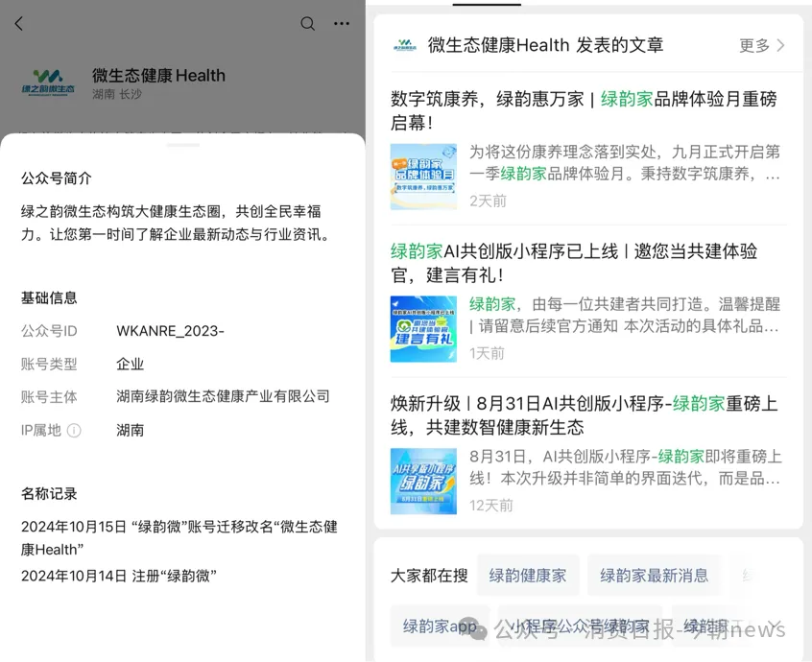The width and height of the screenshot is (812, 662).
Task: Tap the small logo beside 发表的文章 heading
Action: tap(404, 45)
